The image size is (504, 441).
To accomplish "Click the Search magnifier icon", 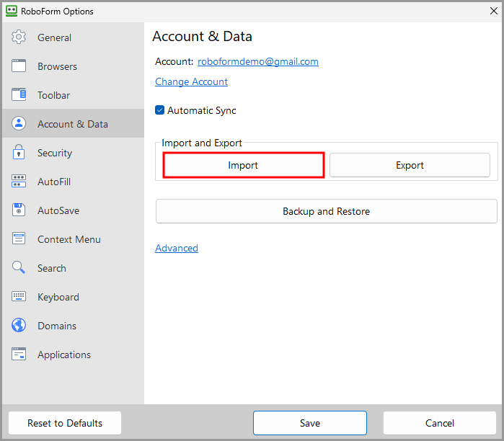I will tap(19, 267).
